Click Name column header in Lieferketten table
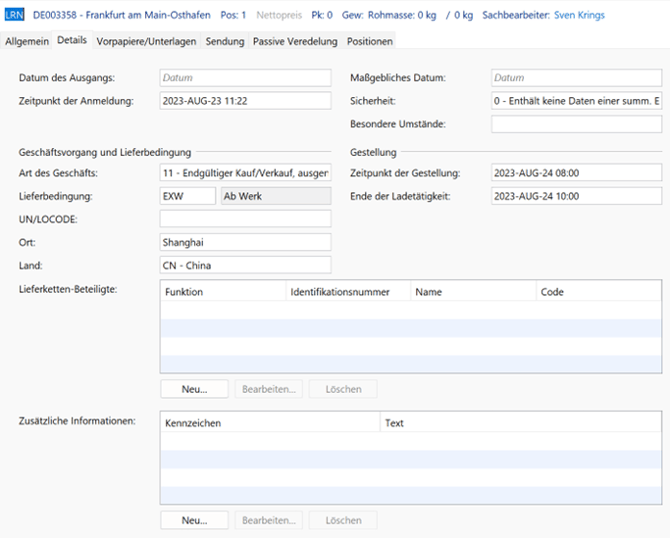This screenshot has width=670, height=538. coord(473,292)
